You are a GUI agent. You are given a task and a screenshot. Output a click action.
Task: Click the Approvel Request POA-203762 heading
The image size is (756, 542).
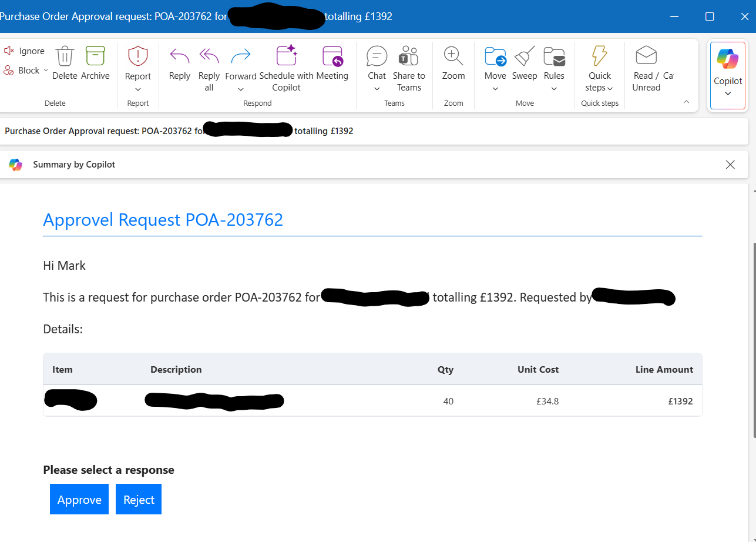tap(163, 220)
